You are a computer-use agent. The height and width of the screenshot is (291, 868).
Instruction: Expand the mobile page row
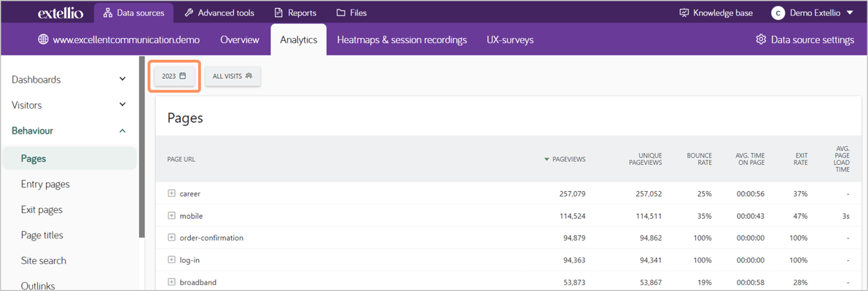click(171, 216)
